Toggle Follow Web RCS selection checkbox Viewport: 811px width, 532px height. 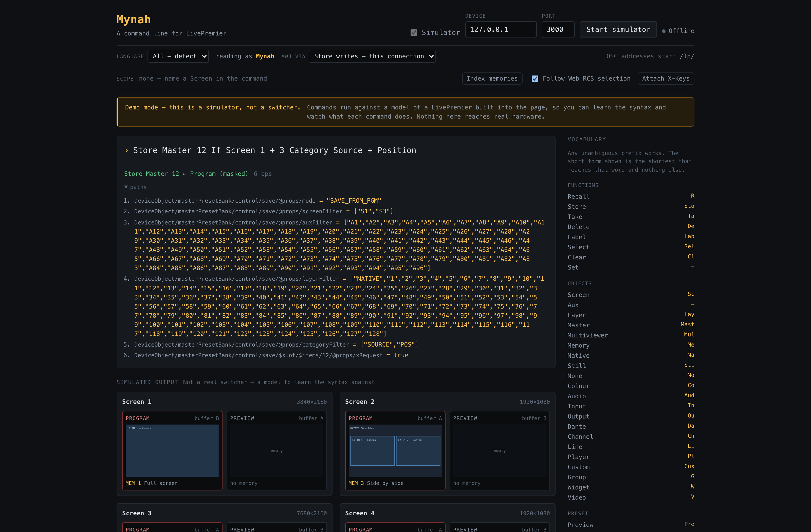tap(535, 79)
